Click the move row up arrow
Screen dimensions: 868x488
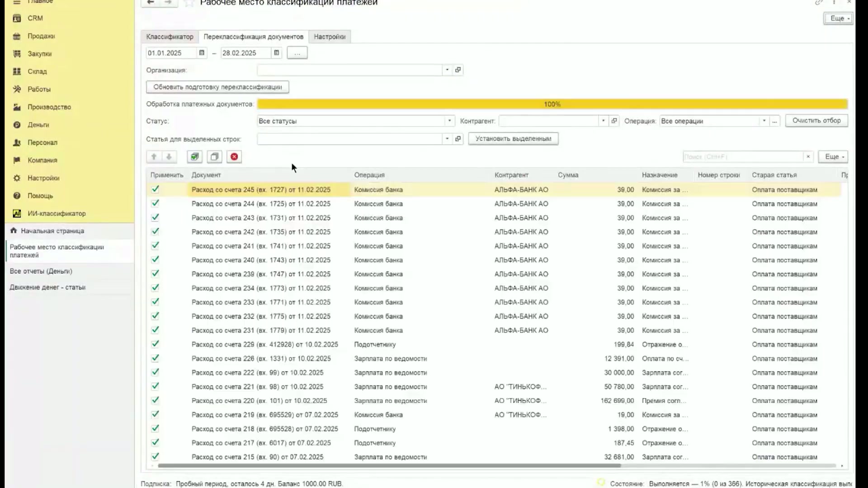click(x=154, y=157)
